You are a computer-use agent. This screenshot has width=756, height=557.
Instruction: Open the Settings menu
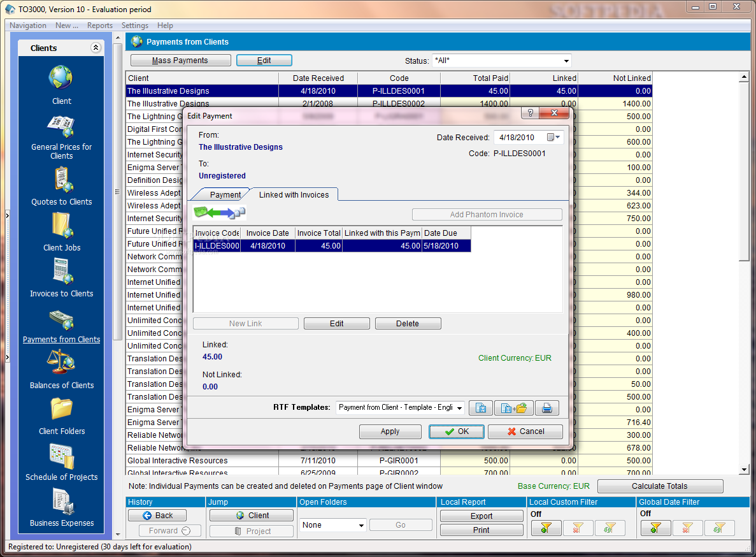point(134,25)
